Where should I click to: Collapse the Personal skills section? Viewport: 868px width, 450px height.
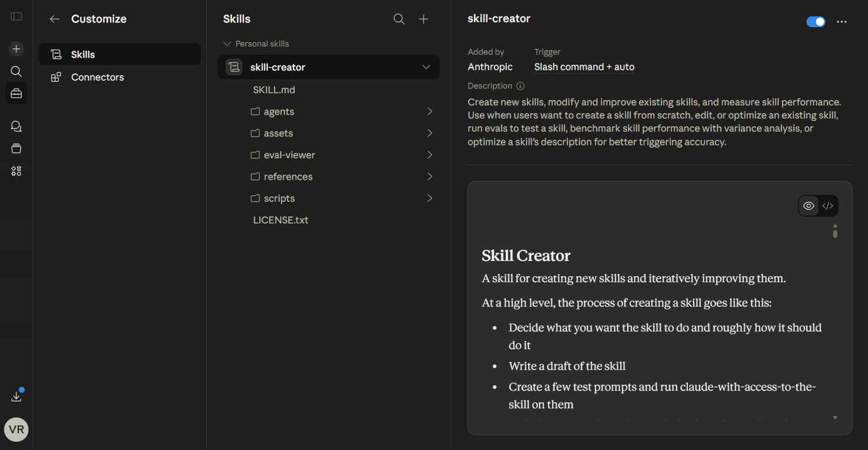coord(227,44)
